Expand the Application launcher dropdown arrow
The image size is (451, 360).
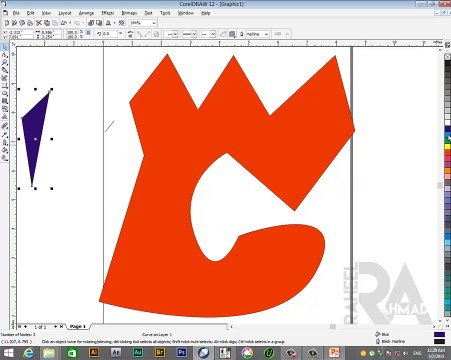pyautogui.click(x=114, y=23)
